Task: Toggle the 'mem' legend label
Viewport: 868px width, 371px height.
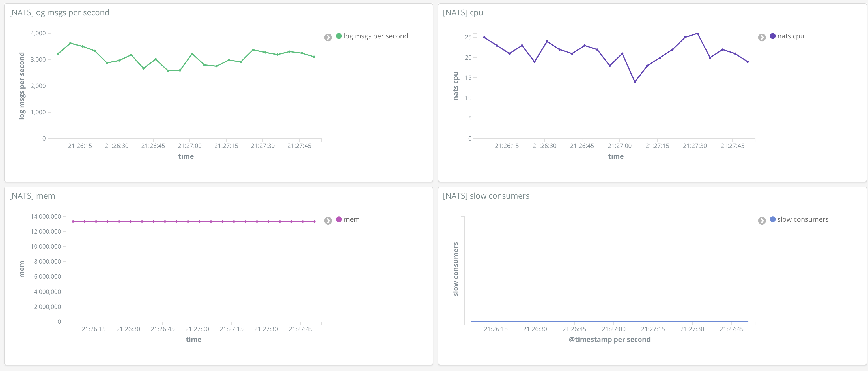Action: [x=352, y=219]
